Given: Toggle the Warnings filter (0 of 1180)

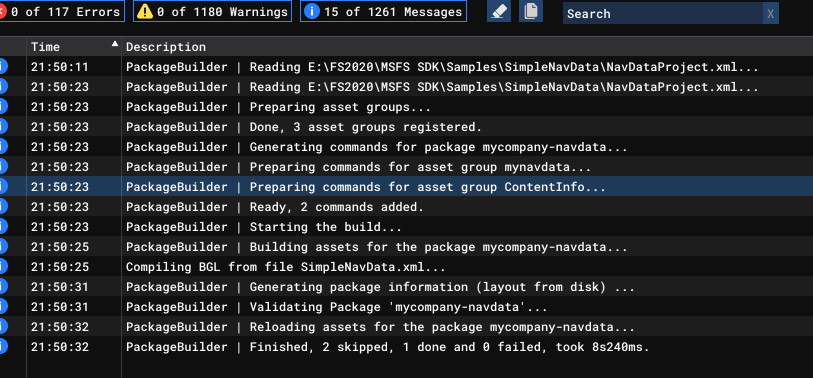Looking at the screenshot, I should click(x=212, y=11).
